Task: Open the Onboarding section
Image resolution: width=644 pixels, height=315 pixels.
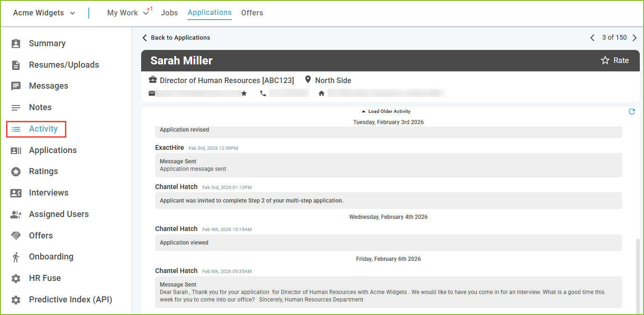Action: pyautogui.click(x=51, y=257)
